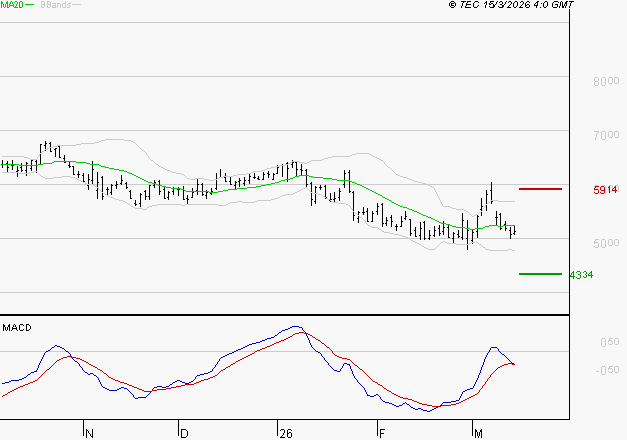Image resolution: width=627 pixels, height=440 pixels.
Task: Click the green 4334 support value
Action: click(581, 275)
